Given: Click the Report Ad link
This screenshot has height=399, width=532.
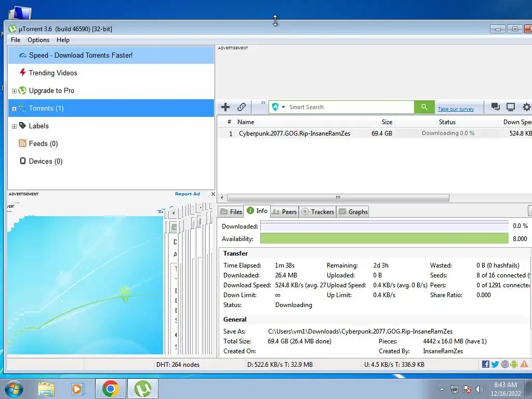Looking at the screenshot, I should coord(187,194).
